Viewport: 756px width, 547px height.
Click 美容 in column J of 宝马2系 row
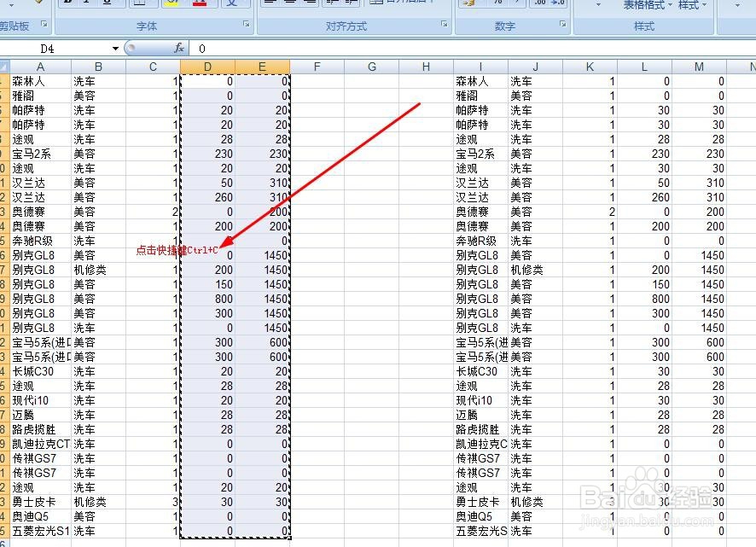tap(535, 154)
